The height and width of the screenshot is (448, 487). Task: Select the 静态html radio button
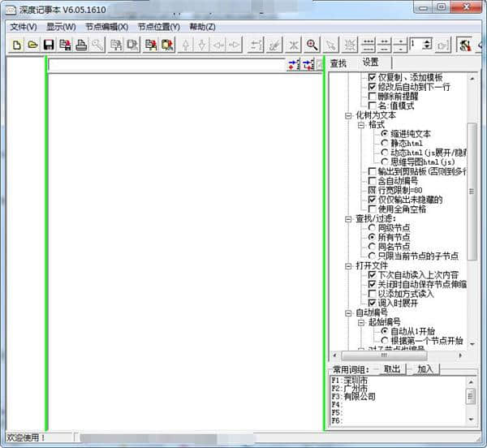pyautogui.click(x=385, y=143)
